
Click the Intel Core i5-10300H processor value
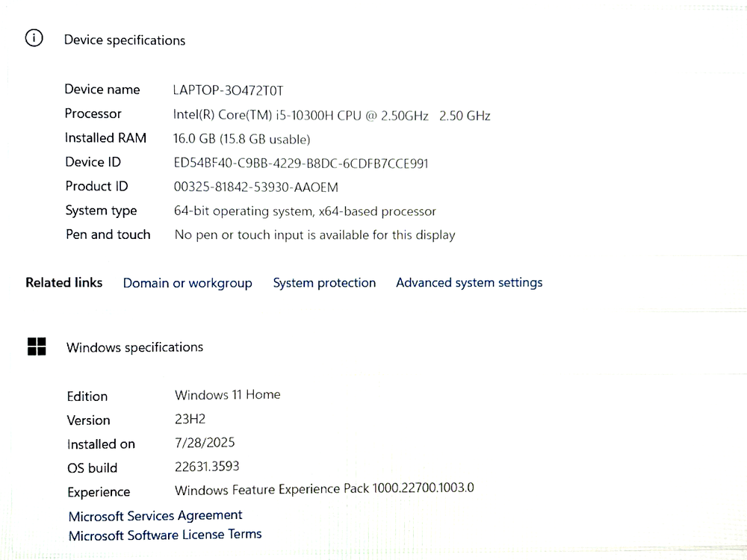[332, 115]
